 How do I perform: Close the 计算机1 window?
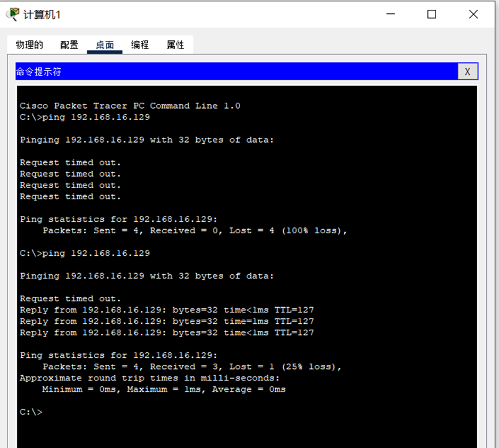click(x=473, y=14)
